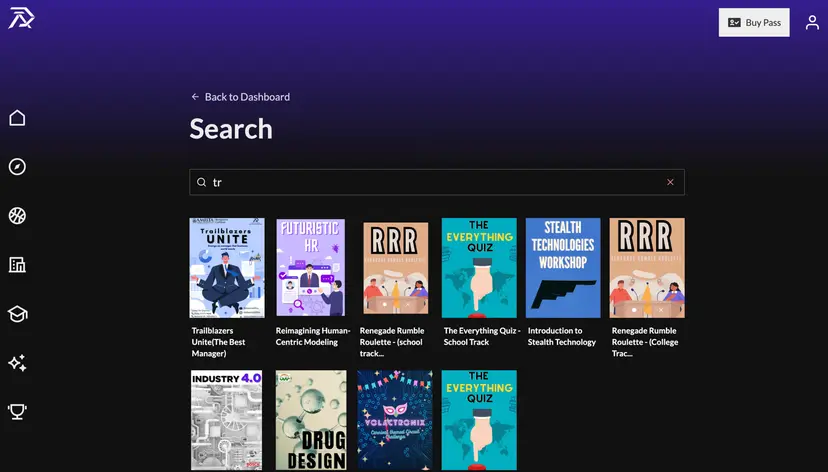Open the Trailblazers Unite poster thumbnail

point(227,268)
